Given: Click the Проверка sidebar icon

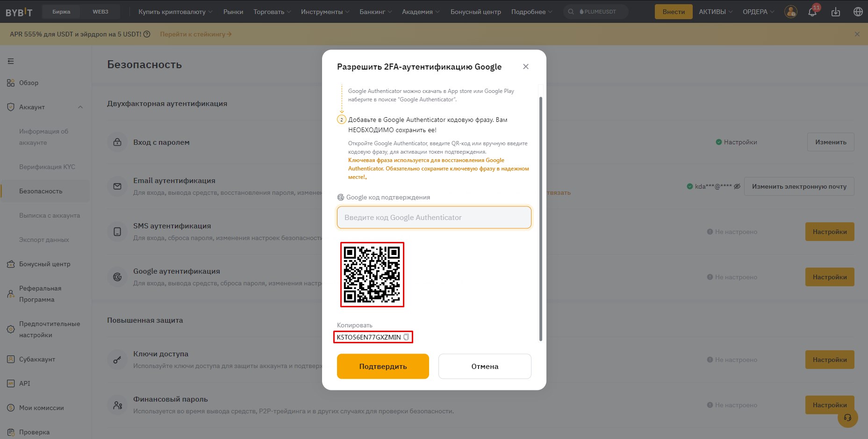Looking at the screenshot, I should coord(11,432).
